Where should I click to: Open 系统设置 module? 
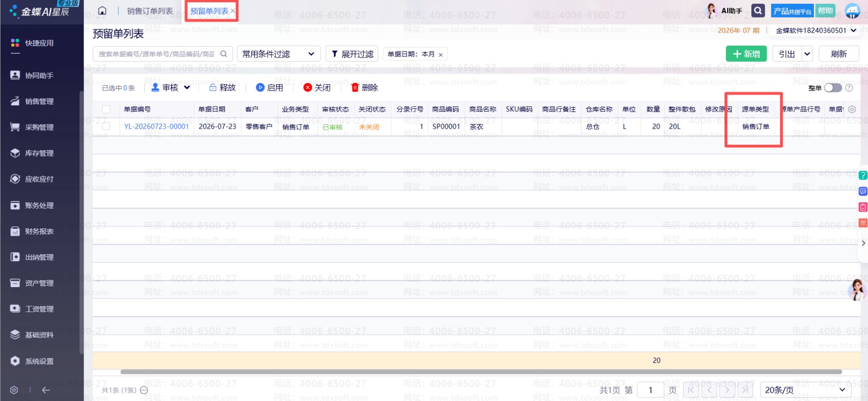[x=32, y=361]
